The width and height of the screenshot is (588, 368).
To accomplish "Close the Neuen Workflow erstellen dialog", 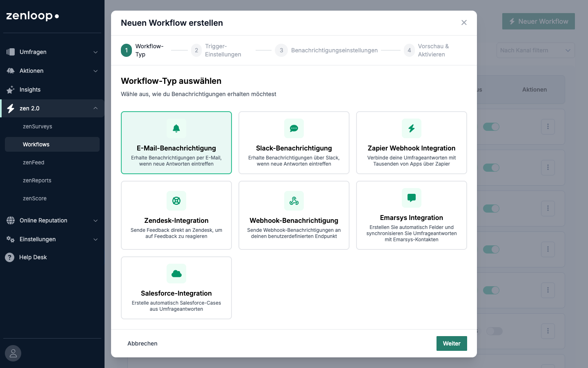I will click(464, 22).
